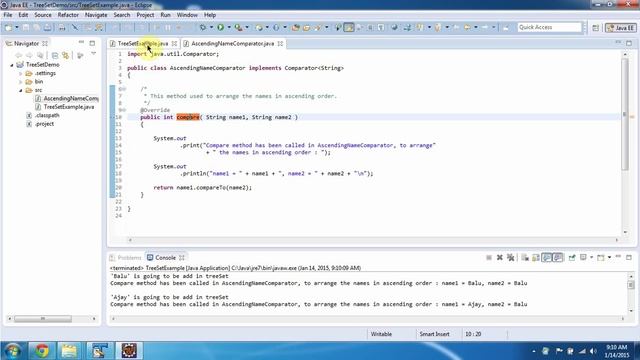Expand the bin folder
Viewport: 640px width, 360px height.
(x=20, y=82)
